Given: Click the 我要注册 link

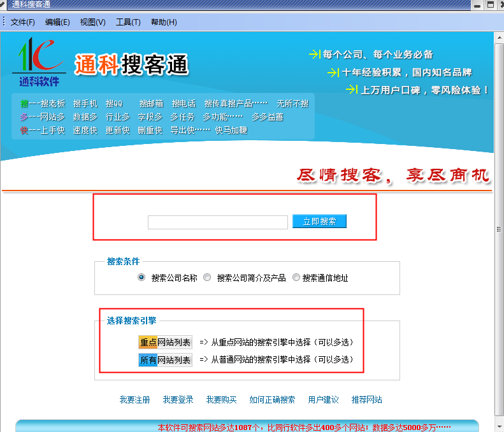Looking at the screenshot, I should 134,400.
